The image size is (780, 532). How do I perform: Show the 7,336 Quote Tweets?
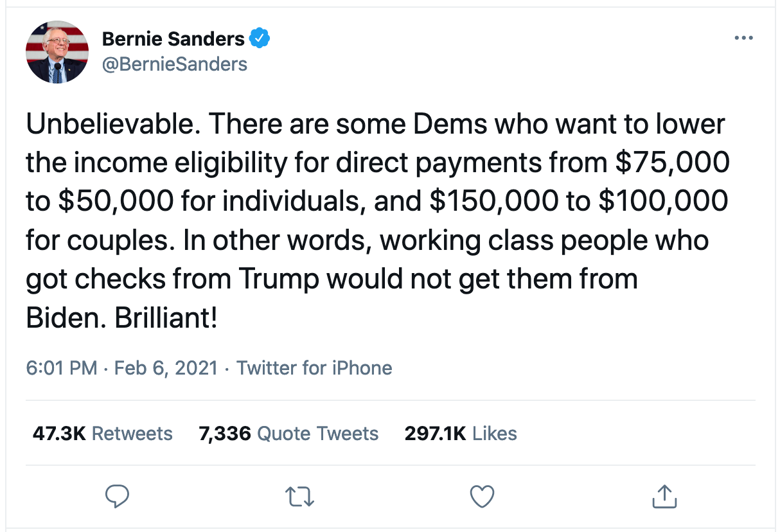[x=288, y=434]
